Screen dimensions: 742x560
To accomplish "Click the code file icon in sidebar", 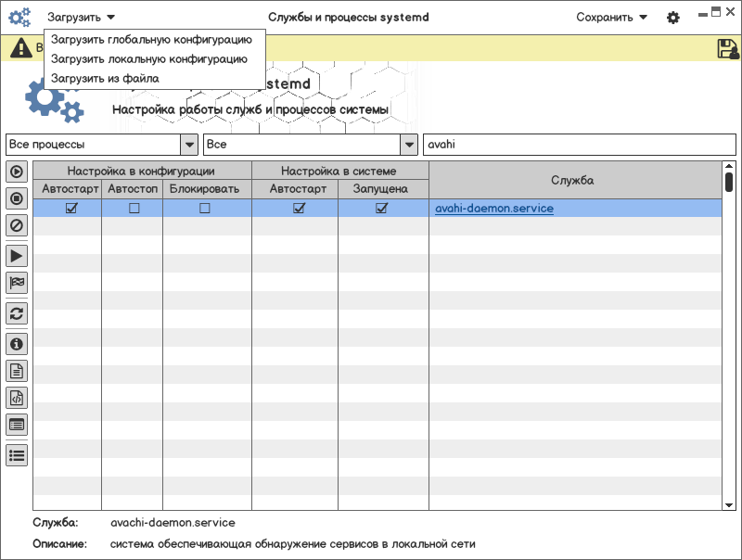I will click(17, 398).
